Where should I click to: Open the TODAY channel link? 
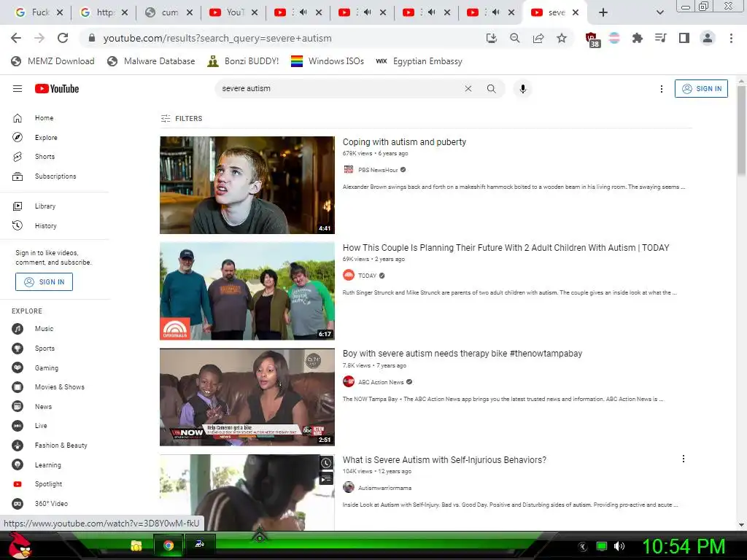coord(367,276)
